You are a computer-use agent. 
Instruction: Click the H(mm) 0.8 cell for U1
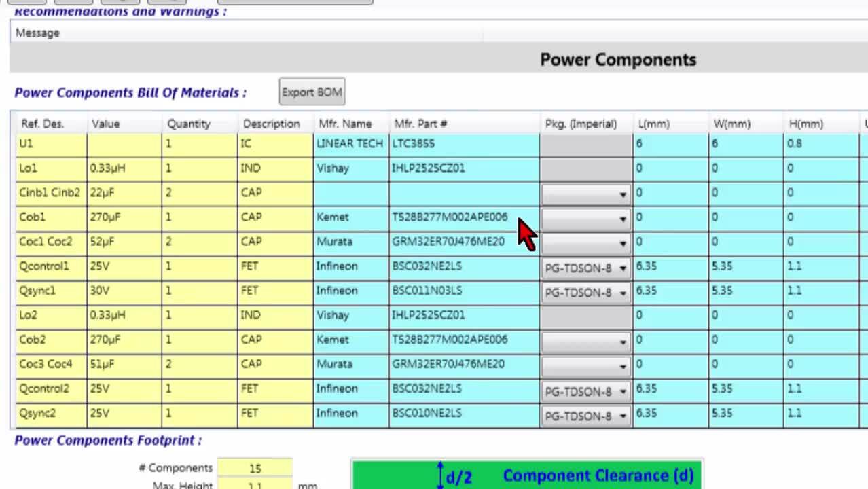click(x=822, y=144)
